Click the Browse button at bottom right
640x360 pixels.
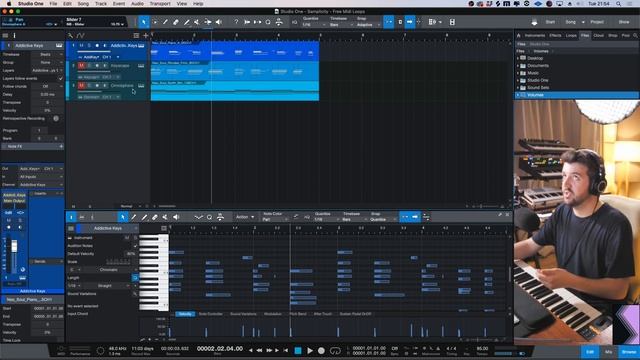point(629,352)
